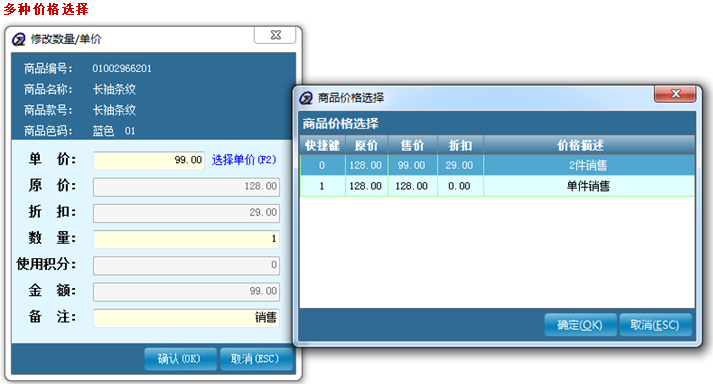Viewport: 713px width, 384px height.
Task: Click 确认(OK) button in 修改数量/单价 dialog
Action: [x=180, y=359]
